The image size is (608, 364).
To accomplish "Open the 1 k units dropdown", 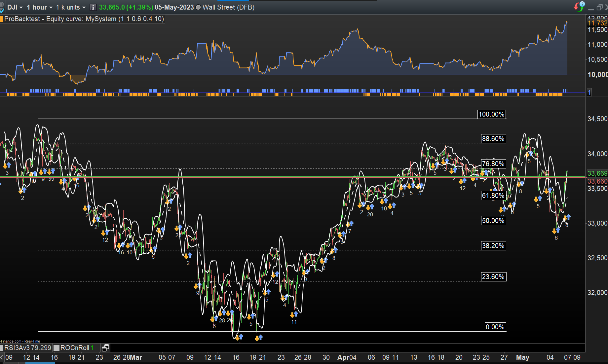I will pyautogui.click(x=71, y=7).
